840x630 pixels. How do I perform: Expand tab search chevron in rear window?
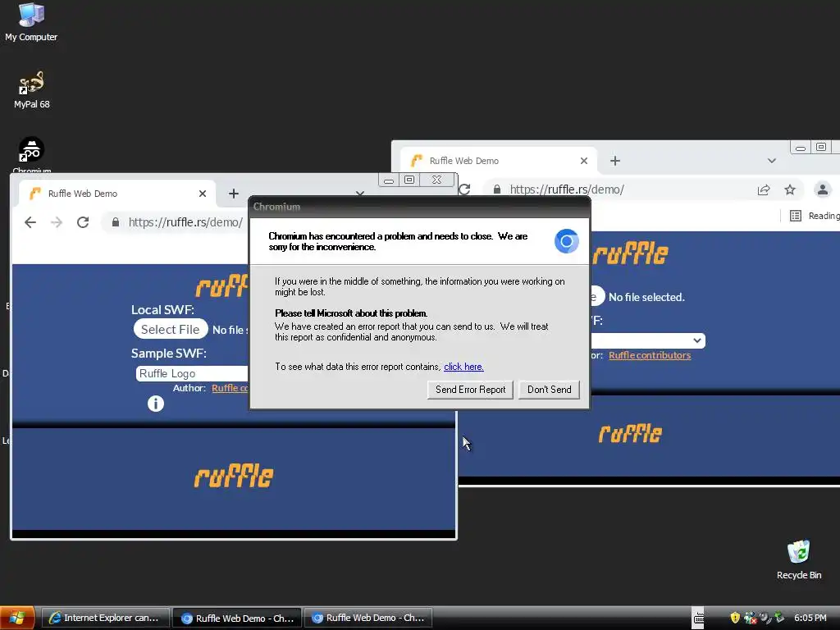point(771,161)
